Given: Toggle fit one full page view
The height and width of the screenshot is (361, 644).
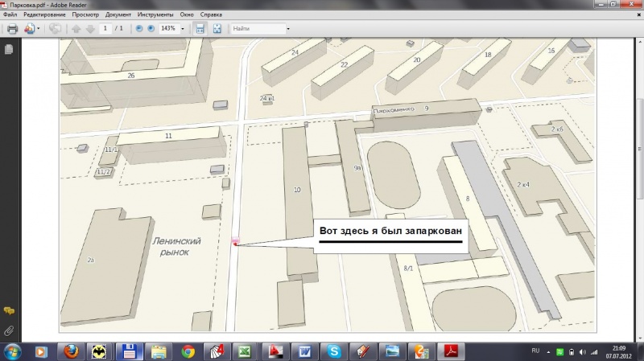Looking at the screenshot, I should [217, 29].
